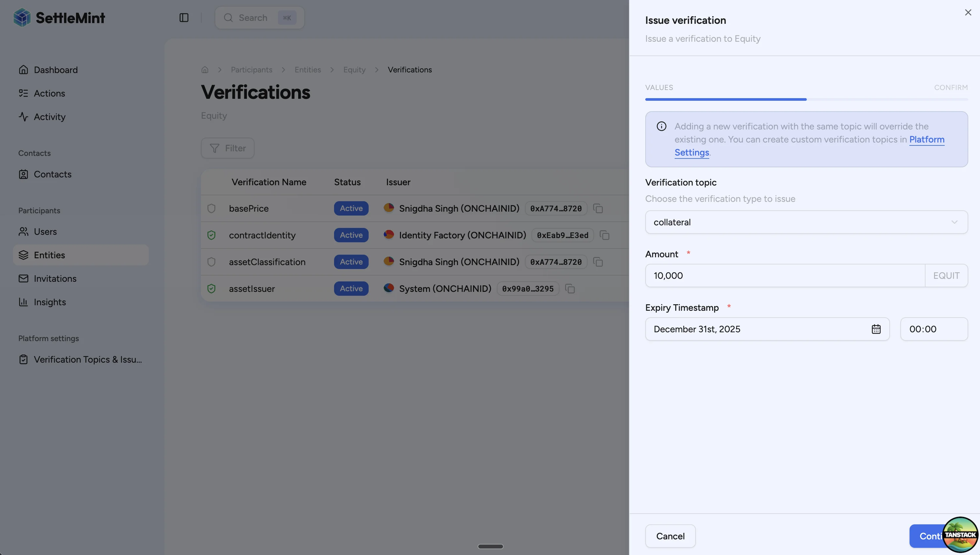Click the Cancel button
The height and width of the screenshot is (555, 980).
(670, 535)
